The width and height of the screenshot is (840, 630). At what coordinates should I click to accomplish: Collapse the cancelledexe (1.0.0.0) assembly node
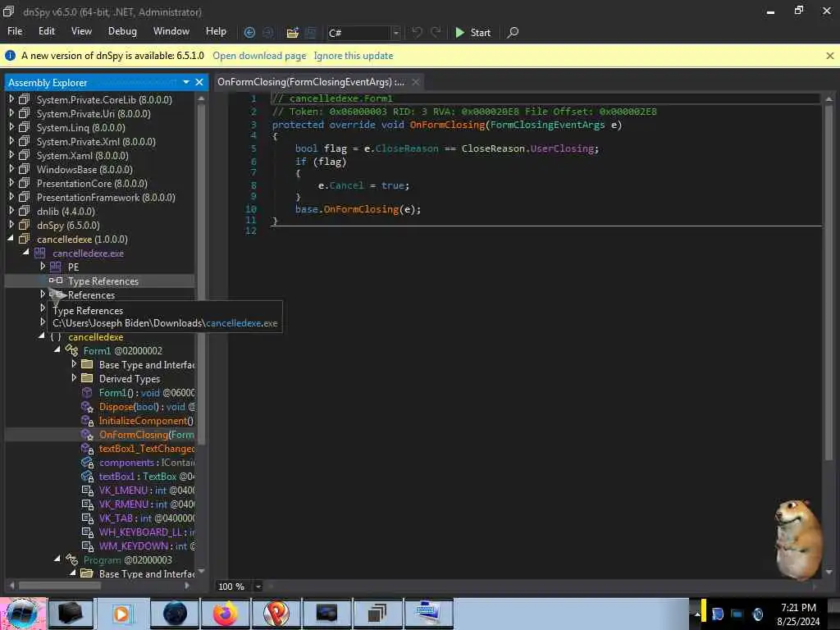click(11, 239)
